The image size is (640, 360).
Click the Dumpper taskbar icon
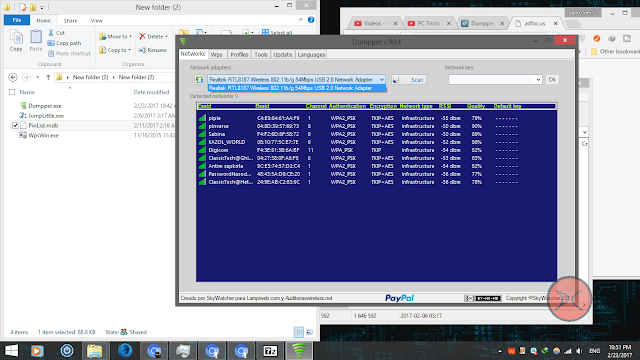coord(299,351)
